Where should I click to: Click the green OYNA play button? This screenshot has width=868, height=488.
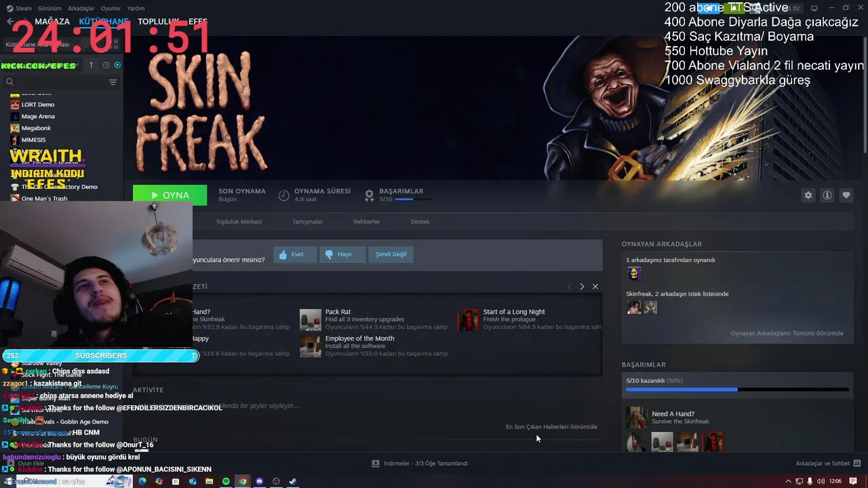(x=170, y=195)
